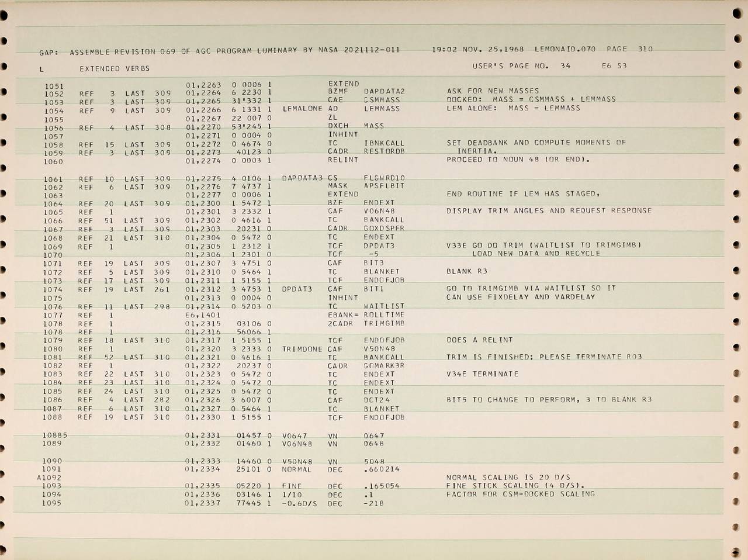Click line number '10885'

tap(56, 435)
